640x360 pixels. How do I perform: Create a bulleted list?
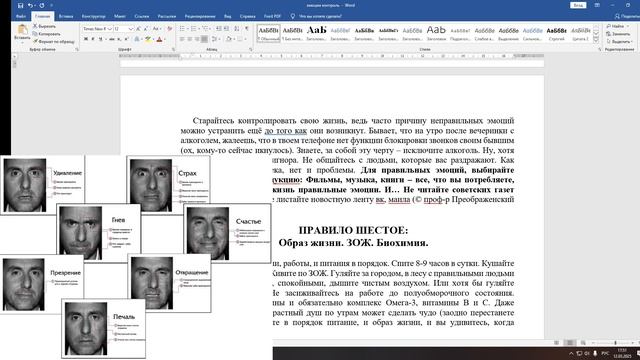183,29
